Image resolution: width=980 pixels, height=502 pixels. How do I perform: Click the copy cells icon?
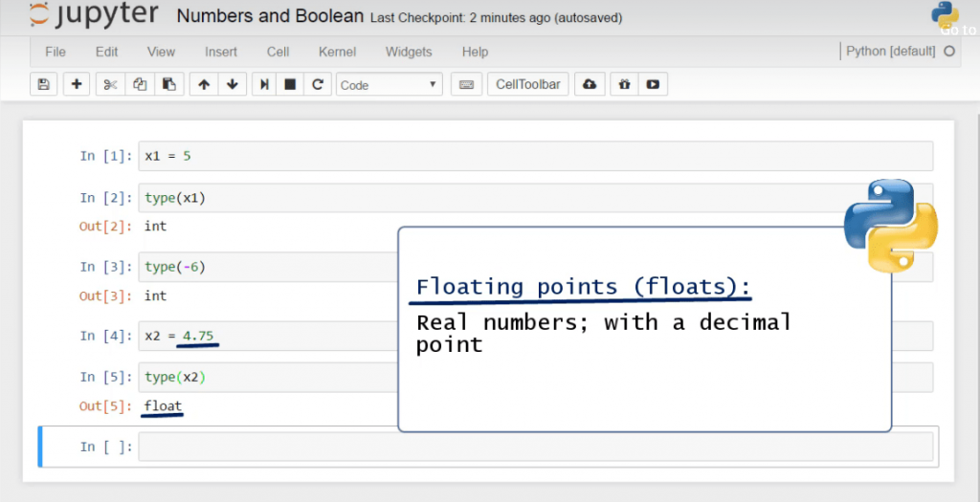coord(140,84)
